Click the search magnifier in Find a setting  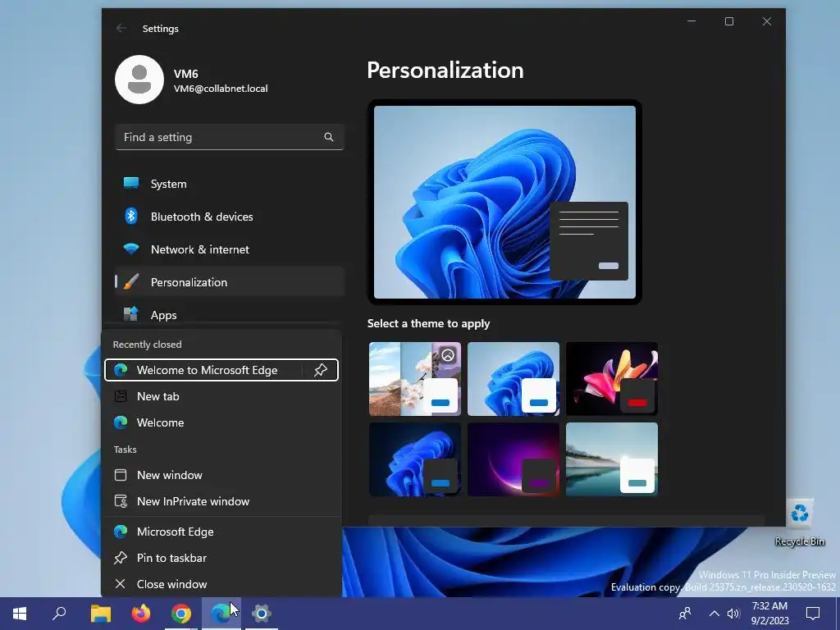tap(329, 137)
